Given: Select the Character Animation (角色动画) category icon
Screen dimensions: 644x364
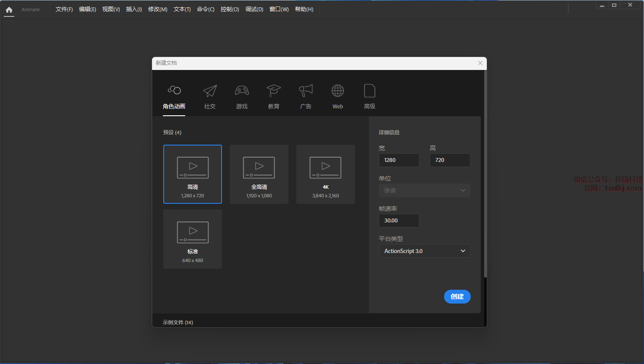Looking at the screenshot, I should click(174, 91).
